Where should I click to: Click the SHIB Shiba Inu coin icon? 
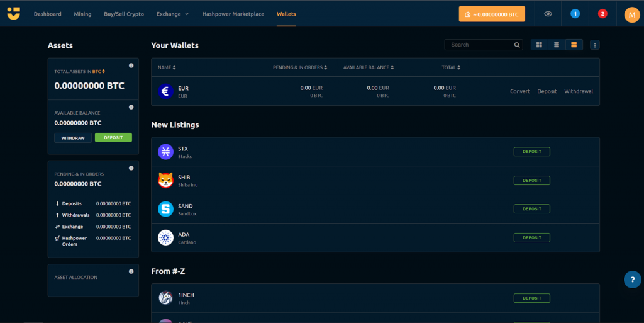point(165,180)
